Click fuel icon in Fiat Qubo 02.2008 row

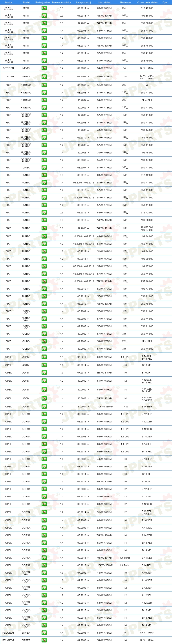point(44,341)
